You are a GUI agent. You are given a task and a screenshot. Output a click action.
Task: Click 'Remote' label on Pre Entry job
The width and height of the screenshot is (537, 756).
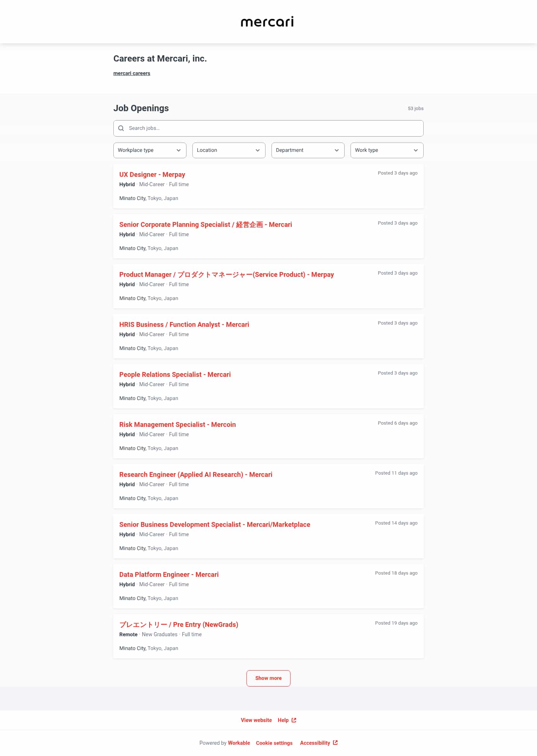(x=128, y=635)
